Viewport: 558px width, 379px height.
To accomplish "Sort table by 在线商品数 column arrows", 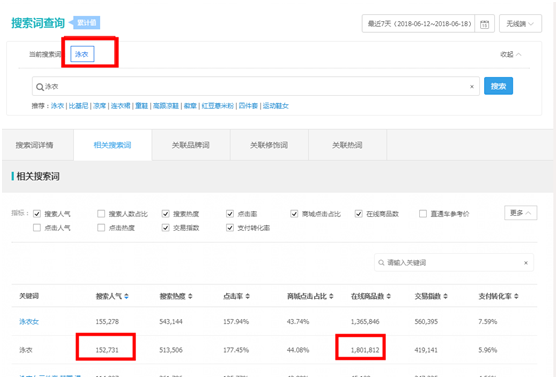I will [389, 296].
